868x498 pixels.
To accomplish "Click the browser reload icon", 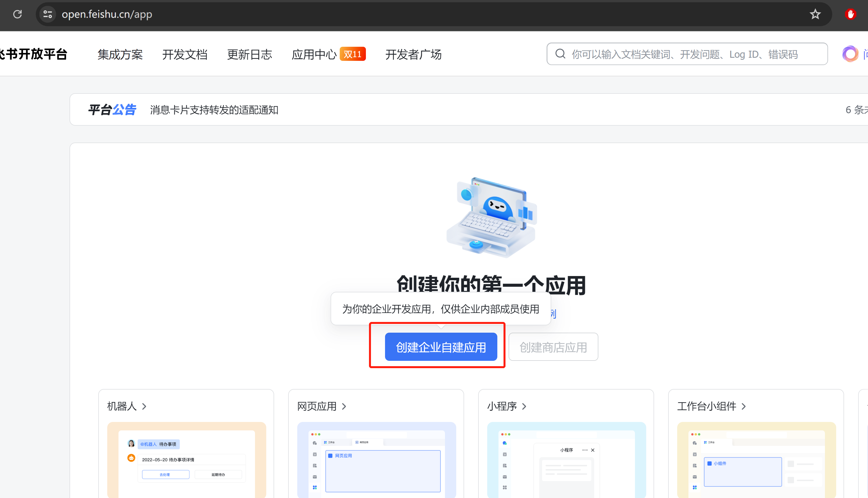I will (17, 14).
